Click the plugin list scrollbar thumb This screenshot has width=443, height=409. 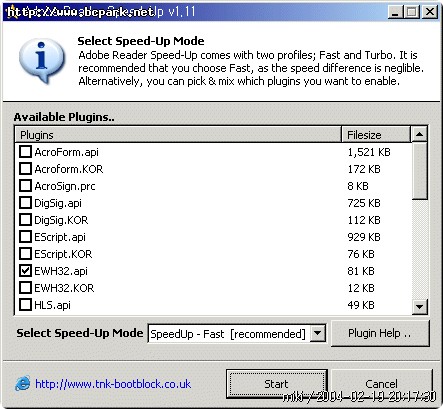419,171
